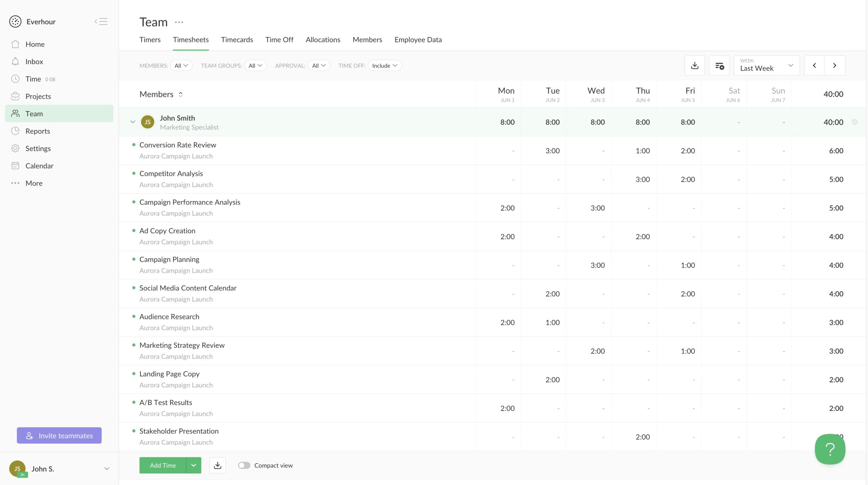Click Tuesday 3:00 for Conversion Rate Review
The image size is (868, 485).
tap(552, 151)
